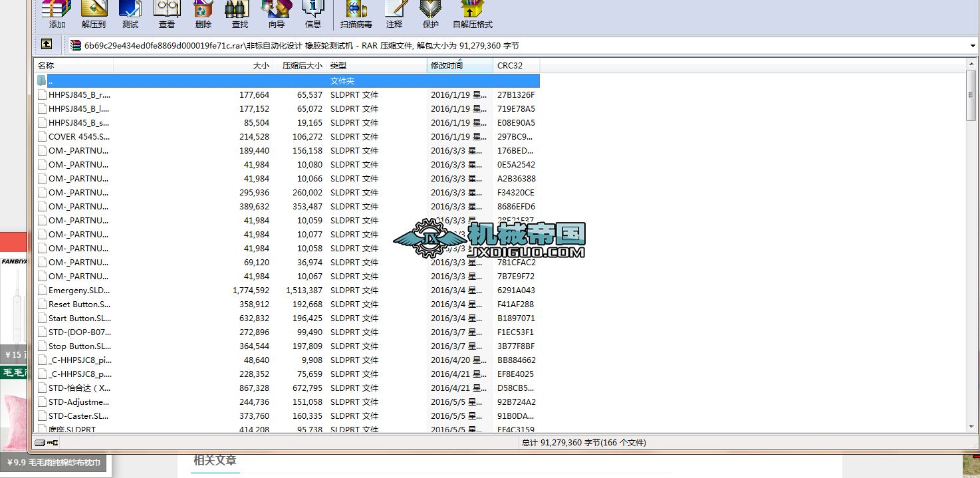980x478 pixels.
Task: Click the vertical scrollbar thumb
Action: point(971,96)
